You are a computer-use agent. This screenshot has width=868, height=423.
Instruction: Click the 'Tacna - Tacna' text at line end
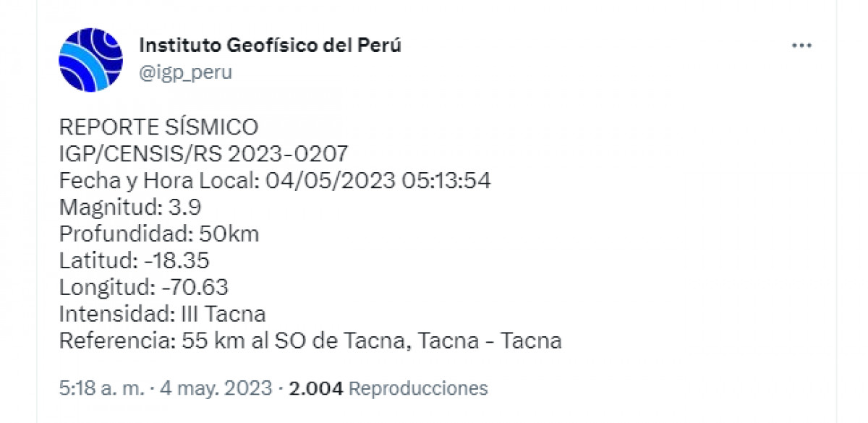click(x=490, y=341)
